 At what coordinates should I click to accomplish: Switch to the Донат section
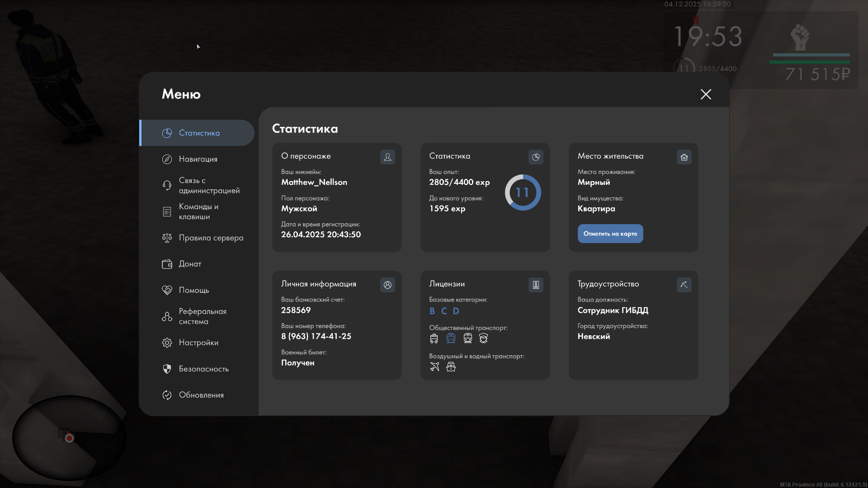point(190,264)
